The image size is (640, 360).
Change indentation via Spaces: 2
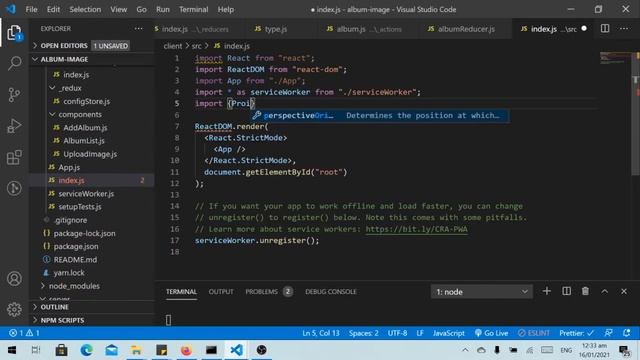click(363, 333)
